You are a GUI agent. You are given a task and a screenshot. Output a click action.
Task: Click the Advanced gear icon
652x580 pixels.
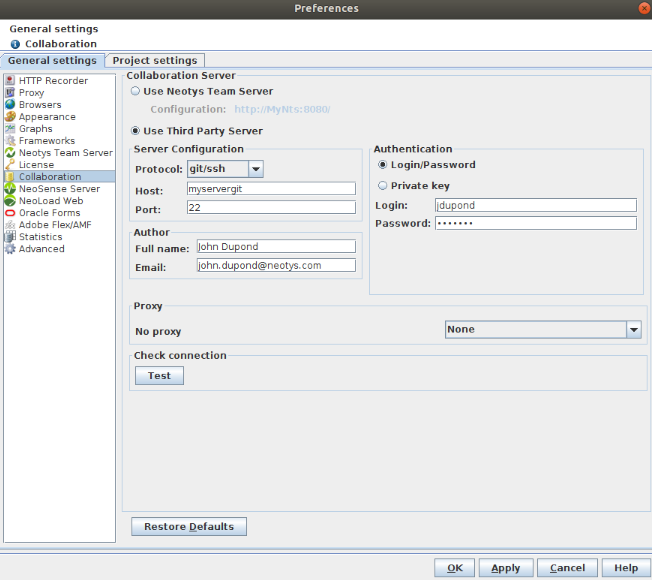pyautogui.click(x=10, y=249)
